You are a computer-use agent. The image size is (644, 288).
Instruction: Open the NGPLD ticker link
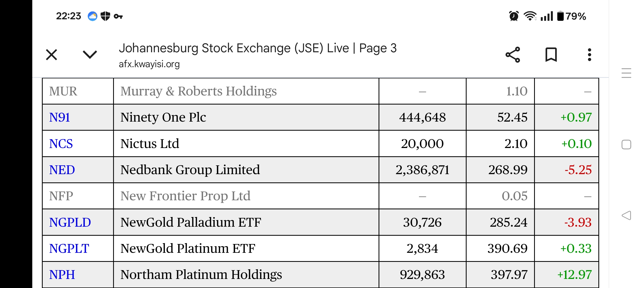click(70, 222)
